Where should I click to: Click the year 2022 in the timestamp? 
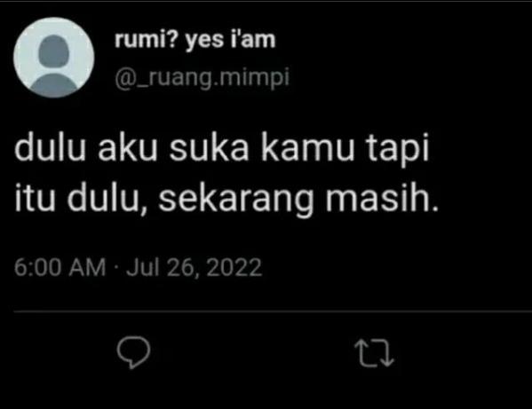coord(234,267)
